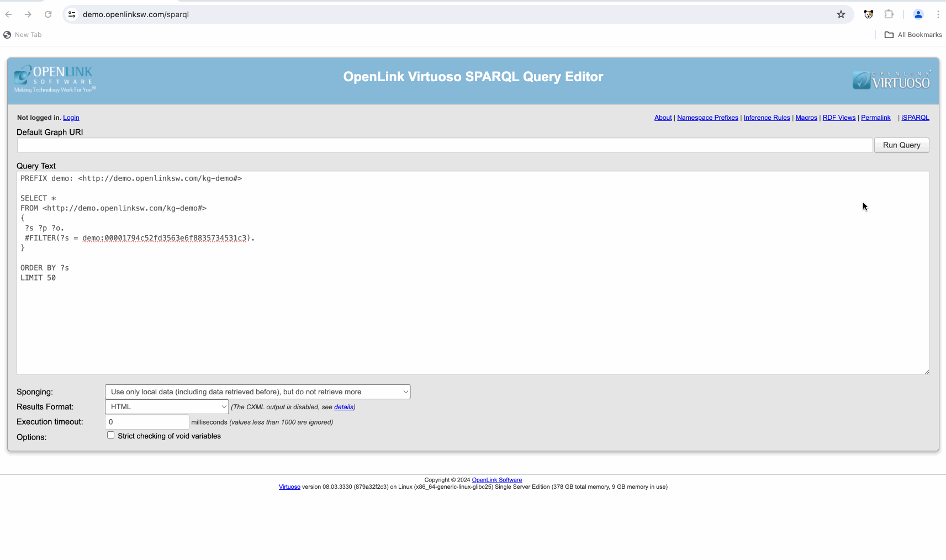Open OpenLink Software footer link
The width and height of the screenshot is (946, 560).
pyautogui.click(x=496, y=480)
